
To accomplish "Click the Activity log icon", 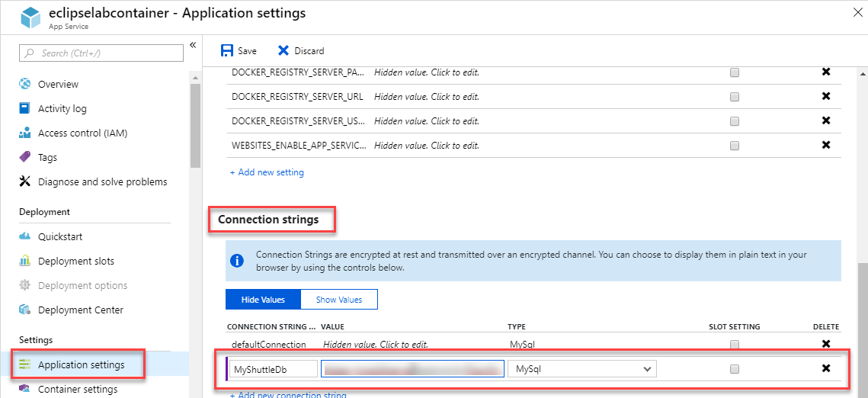I will point(25,108).
